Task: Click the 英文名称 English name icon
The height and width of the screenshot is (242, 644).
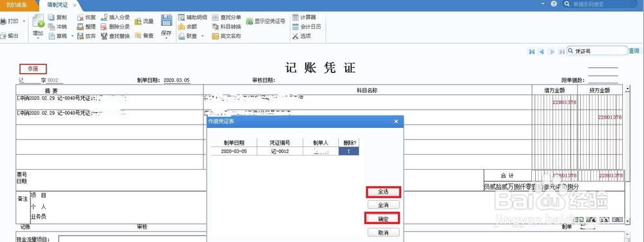Action: point(215,35)
